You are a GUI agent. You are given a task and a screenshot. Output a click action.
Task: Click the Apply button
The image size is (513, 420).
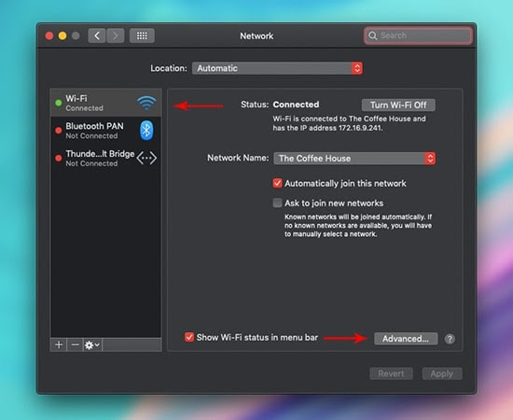tap(442, 373)
